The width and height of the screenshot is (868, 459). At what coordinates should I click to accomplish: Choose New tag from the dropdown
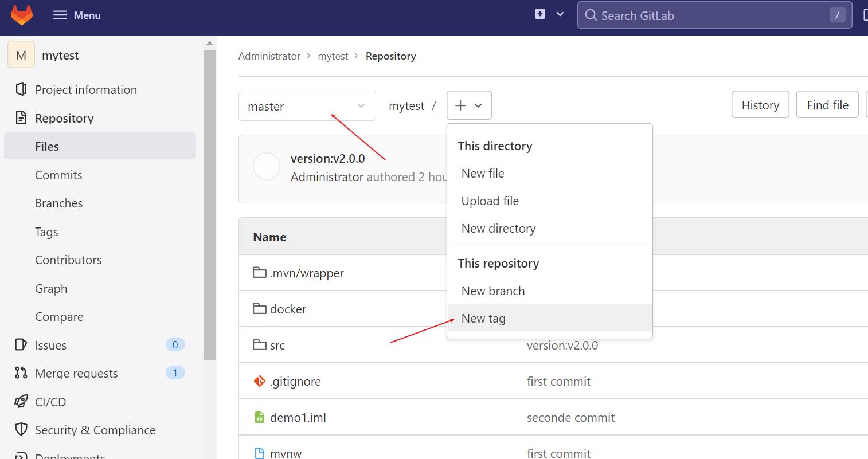pyautogui.click(x=550, y=319)
